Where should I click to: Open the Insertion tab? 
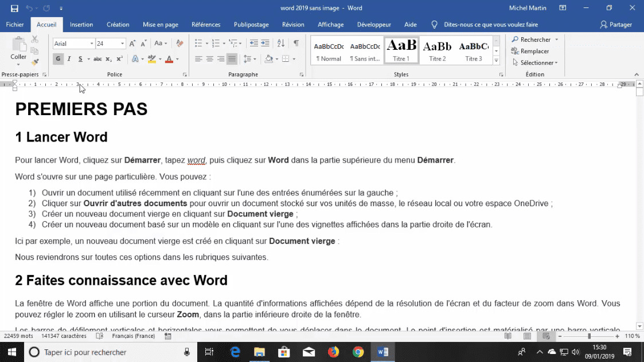point(81,25)
